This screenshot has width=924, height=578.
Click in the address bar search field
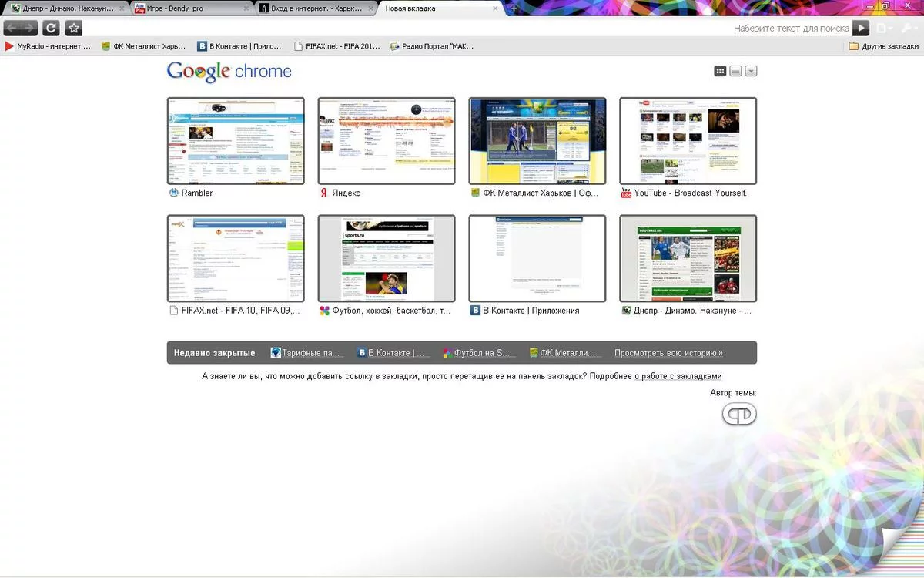(x=467, y=28)
